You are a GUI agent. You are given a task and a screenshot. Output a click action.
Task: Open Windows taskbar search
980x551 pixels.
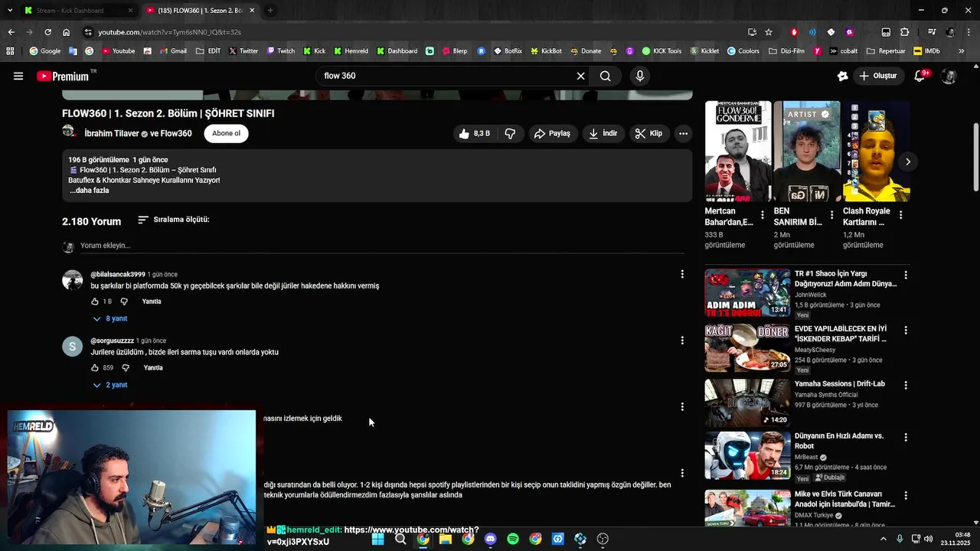click(x=400, y=539)
